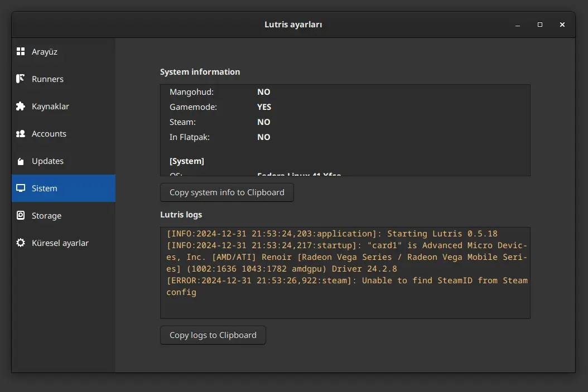Click the Lutris ayarları window title
Viewport: 588px width, 392px height.
[x=293, y=25]
